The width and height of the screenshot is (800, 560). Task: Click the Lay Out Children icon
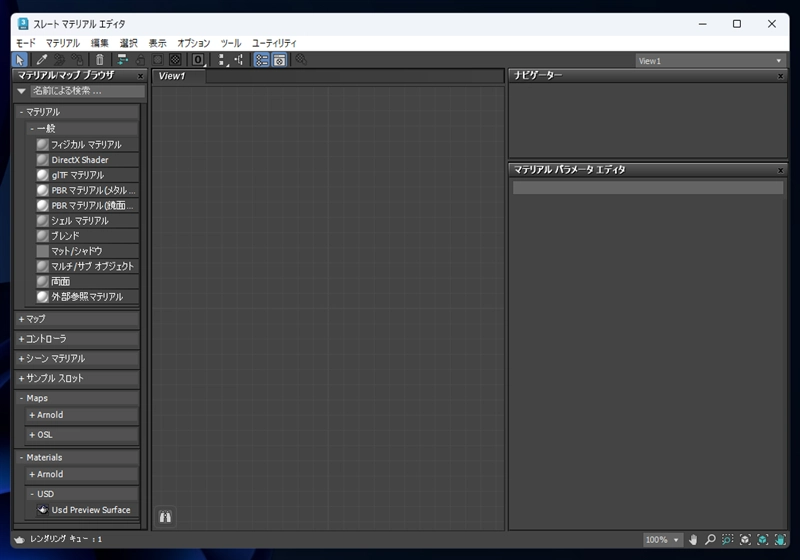(x=239, y=60)
